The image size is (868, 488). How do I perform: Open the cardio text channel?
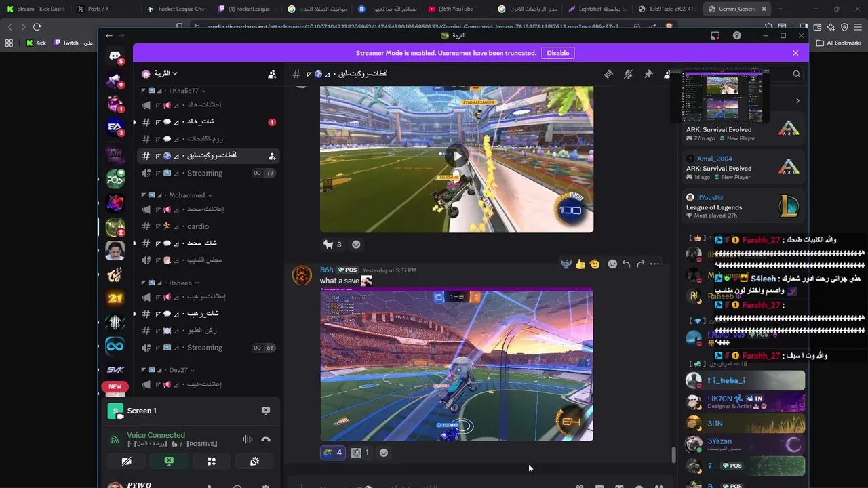click(x=208, y=226)
